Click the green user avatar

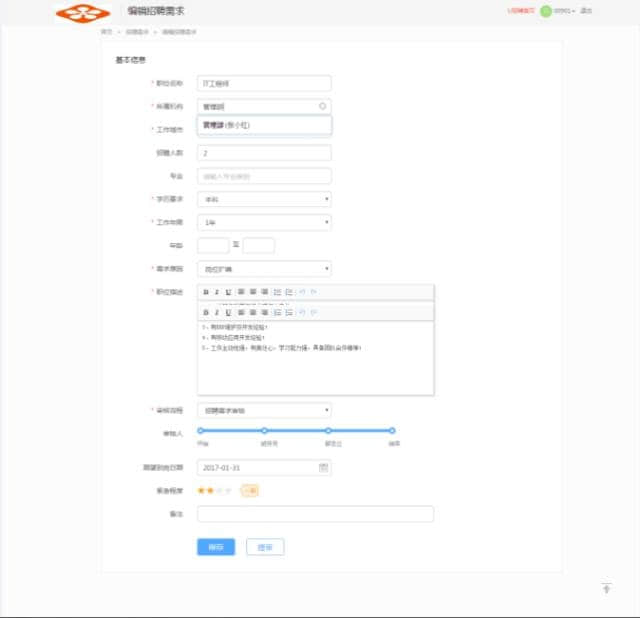[x=545, y=11]
